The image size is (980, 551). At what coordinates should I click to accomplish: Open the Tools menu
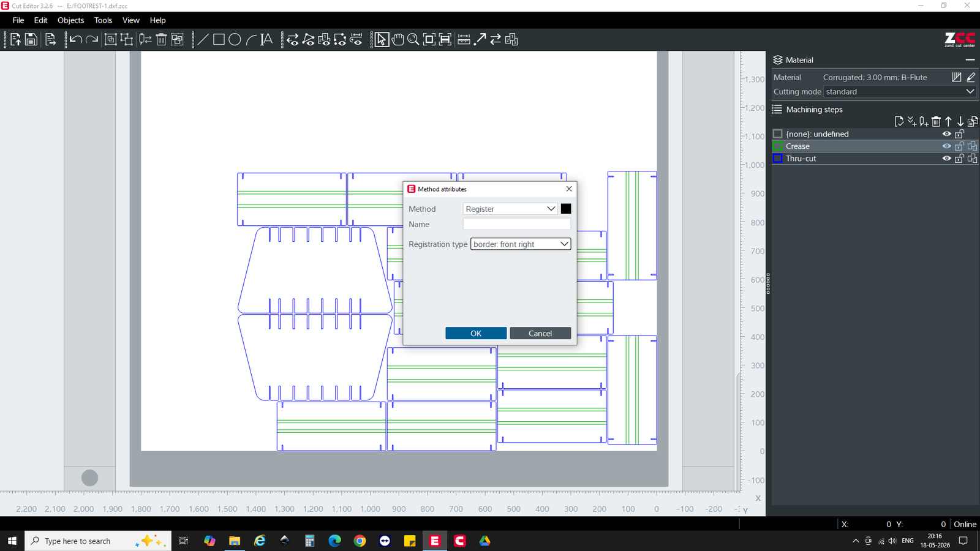(x=103, y=20)
